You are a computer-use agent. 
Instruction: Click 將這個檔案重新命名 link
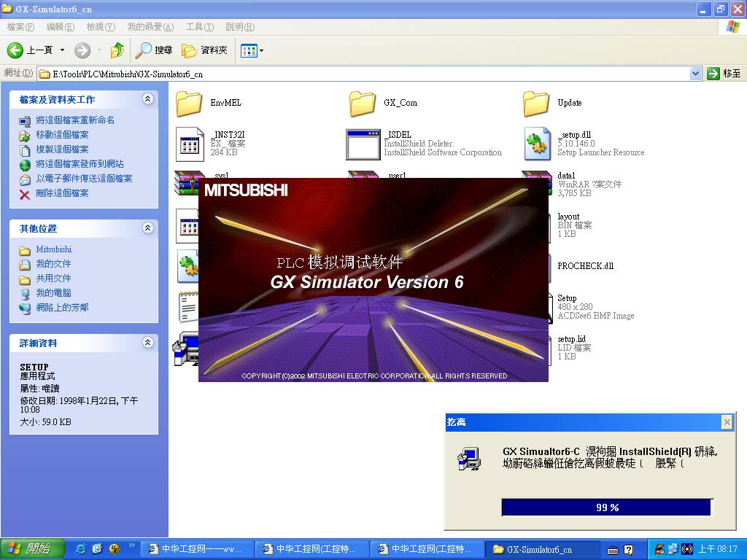[x=75, y=120]
